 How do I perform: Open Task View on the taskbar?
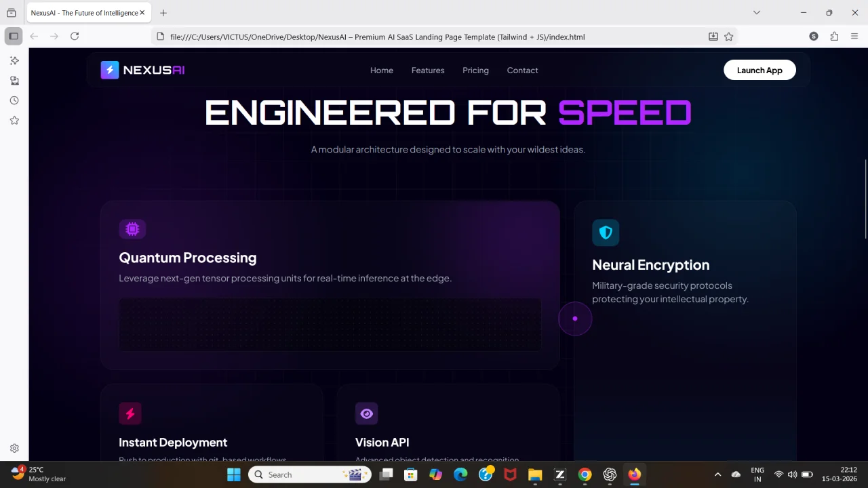(386, 474)
